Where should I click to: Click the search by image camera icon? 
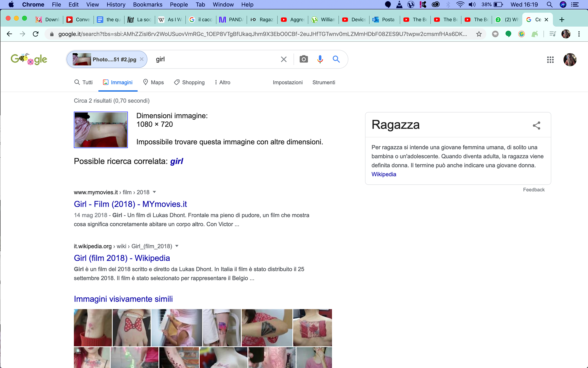pyautogui.click(x=303, y=59)
